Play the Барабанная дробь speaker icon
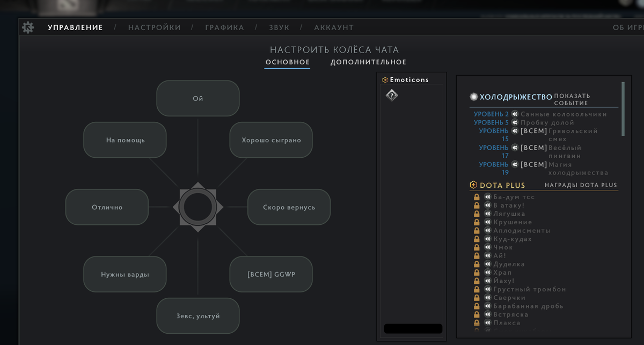 [487, 306]
